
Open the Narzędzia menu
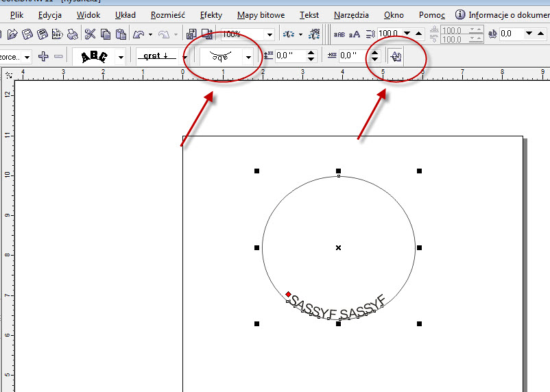coord(351,14)
